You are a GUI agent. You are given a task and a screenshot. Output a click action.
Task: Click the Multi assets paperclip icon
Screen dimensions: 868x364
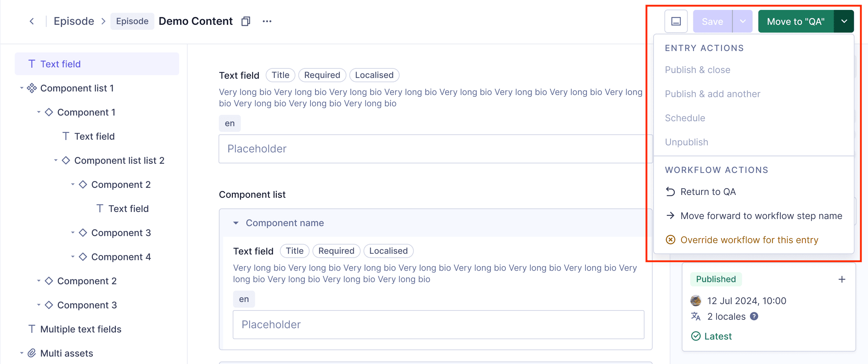[32, 353]
